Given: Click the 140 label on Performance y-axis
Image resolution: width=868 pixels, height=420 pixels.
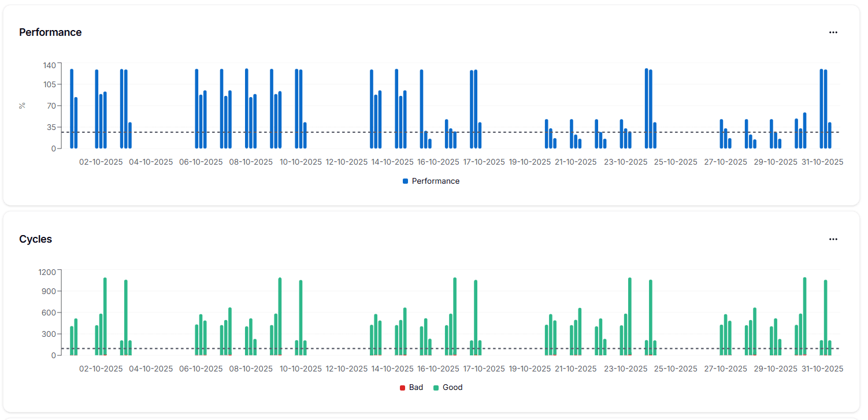Looking at the screenshot, I should pyautogui.click(x=49, y=65).
